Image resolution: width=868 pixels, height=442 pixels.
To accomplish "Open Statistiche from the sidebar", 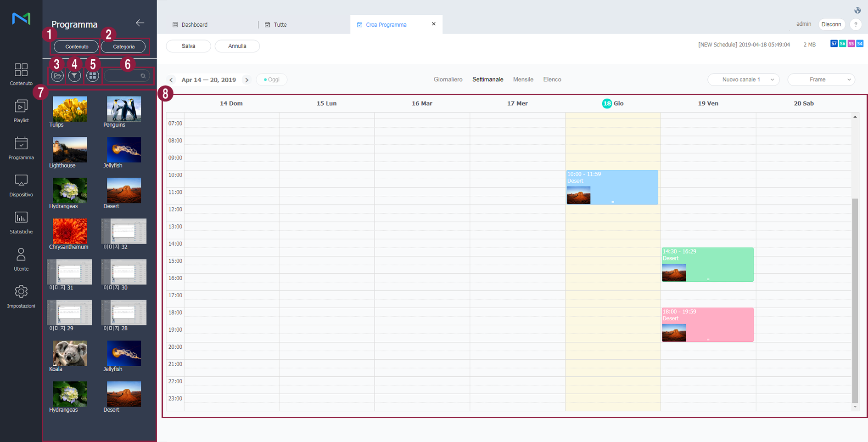I will [x=21, y=222].
